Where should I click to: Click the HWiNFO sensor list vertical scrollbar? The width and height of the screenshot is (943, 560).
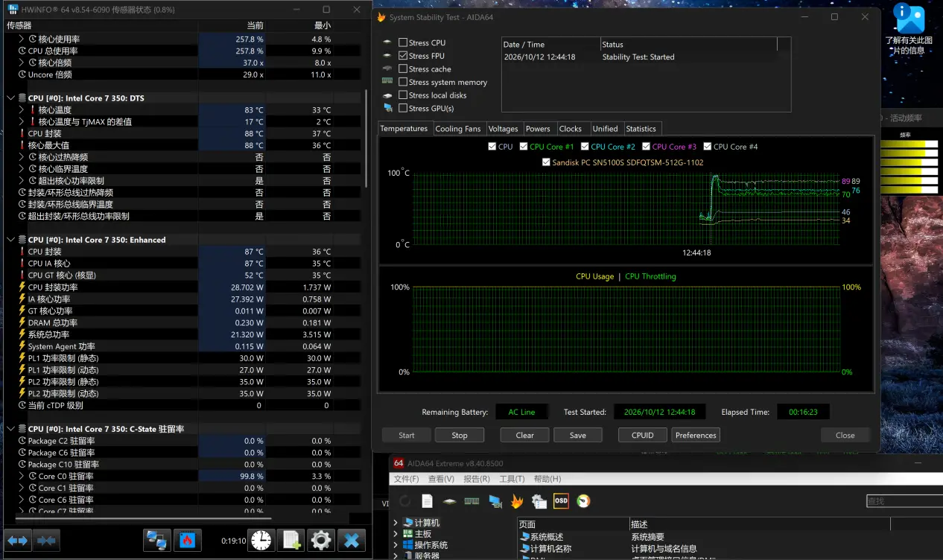[x=366, y=140]
